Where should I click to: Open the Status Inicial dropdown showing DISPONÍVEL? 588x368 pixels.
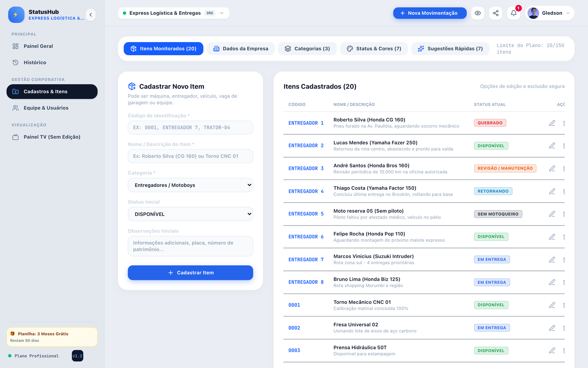pyautogui.click(x=190, y=214)
